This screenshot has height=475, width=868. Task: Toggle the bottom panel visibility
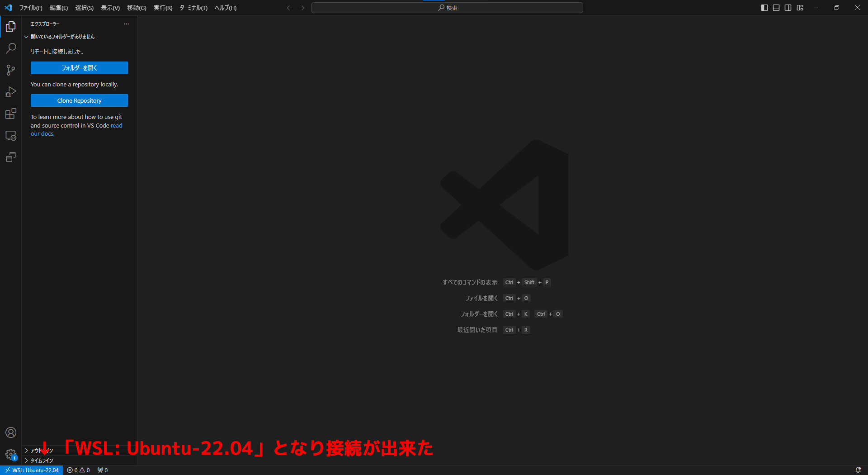click(x=776, y=8)
